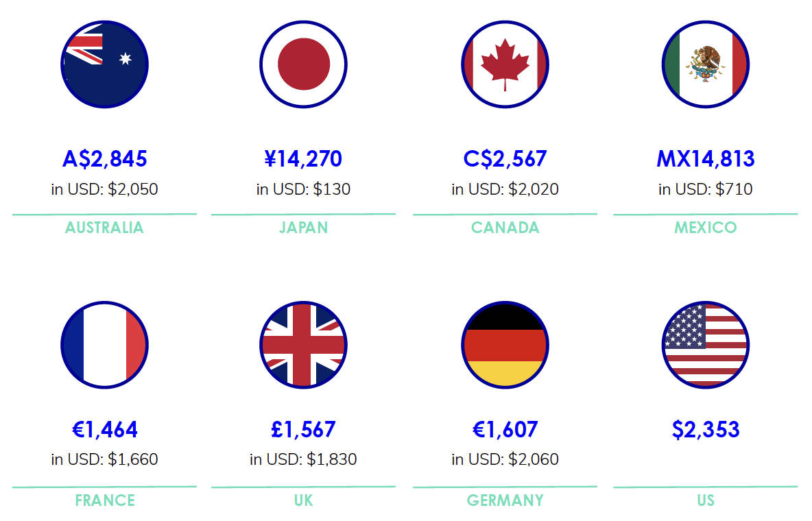The image size is (812, 521).
Task: Select the 'in USD: $710' text
Action: [705, 189]
